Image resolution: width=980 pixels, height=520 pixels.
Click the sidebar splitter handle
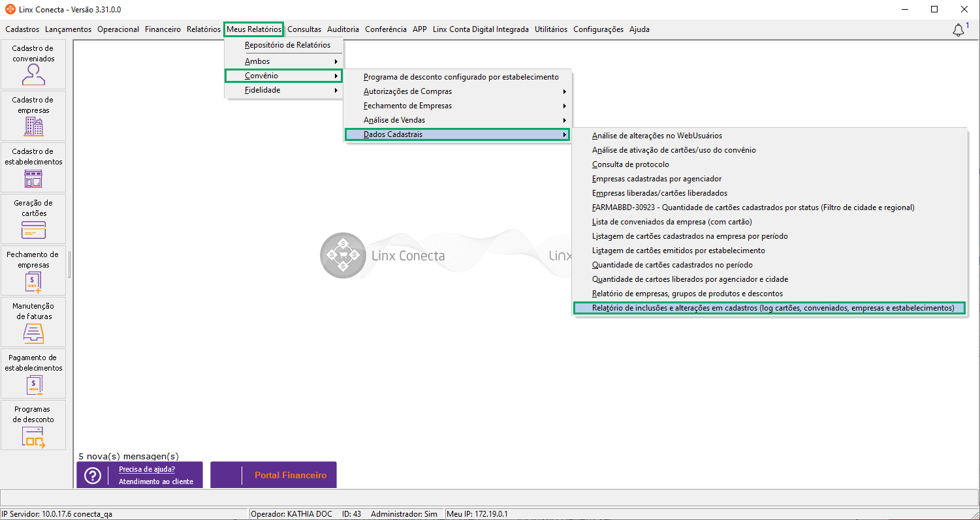tap(70, 264)
